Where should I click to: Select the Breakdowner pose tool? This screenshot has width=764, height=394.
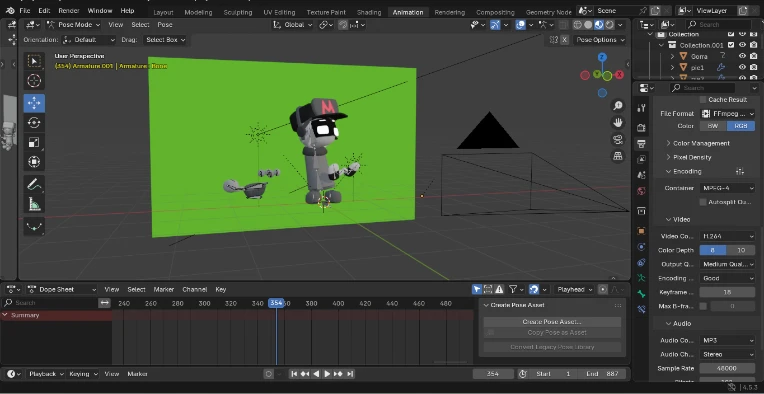[x=34, y=226]
